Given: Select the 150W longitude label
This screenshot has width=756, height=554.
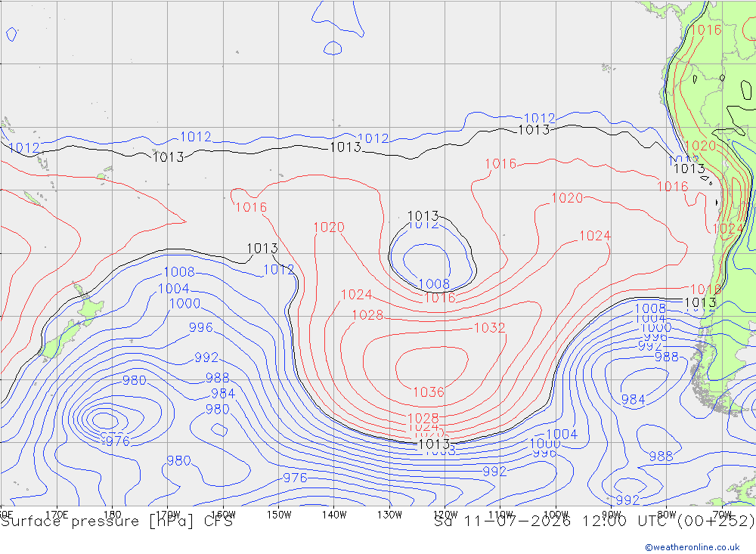Looking at the screenshot, I should (279, 514).
